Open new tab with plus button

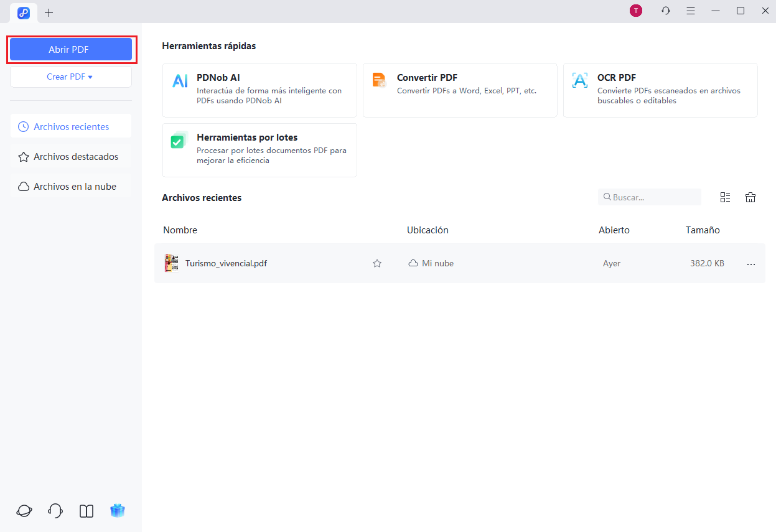pyautogui.click(x=49, y=12)
